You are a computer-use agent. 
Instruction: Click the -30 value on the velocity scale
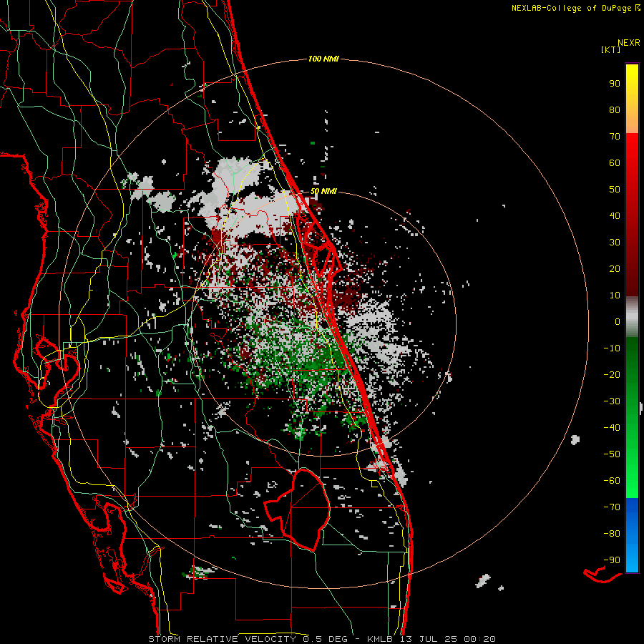pyautogui.click(x=612, y=401)
